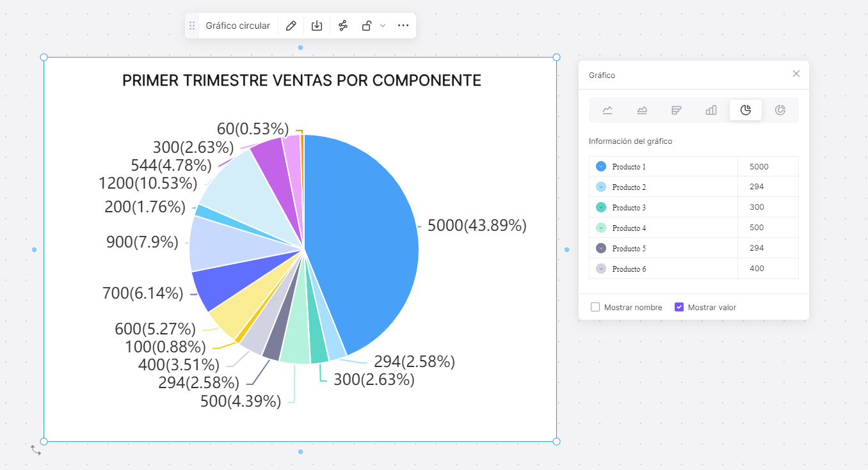
Task: Click the connector style icon in toolbar
Action: pyautogui.click(x=343, y=26)
